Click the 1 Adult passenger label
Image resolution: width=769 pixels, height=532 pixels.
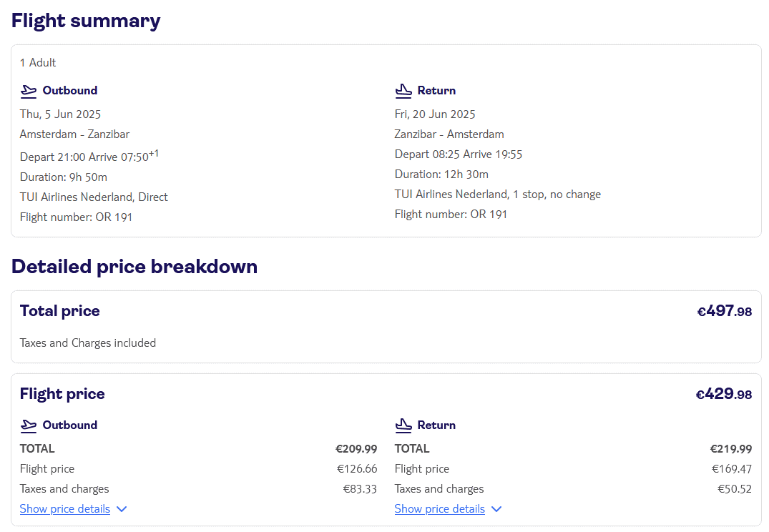click(x=38, y=63)
